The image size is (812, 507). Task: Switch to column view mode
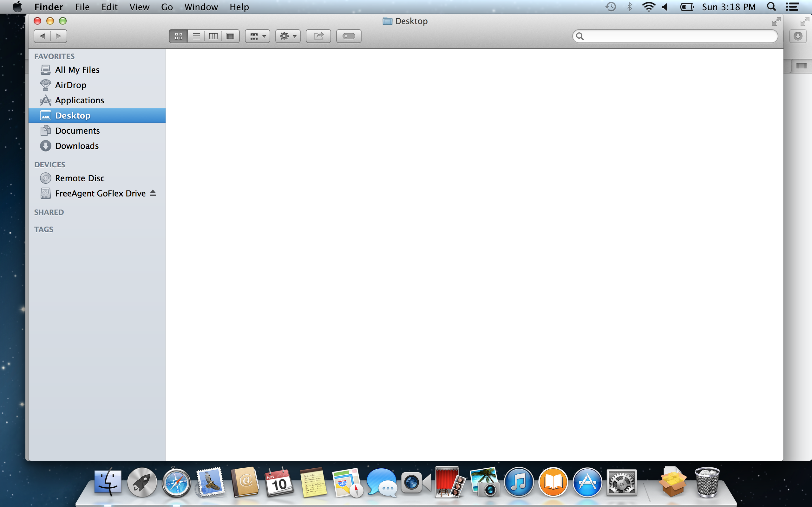[x=213, y=36]
